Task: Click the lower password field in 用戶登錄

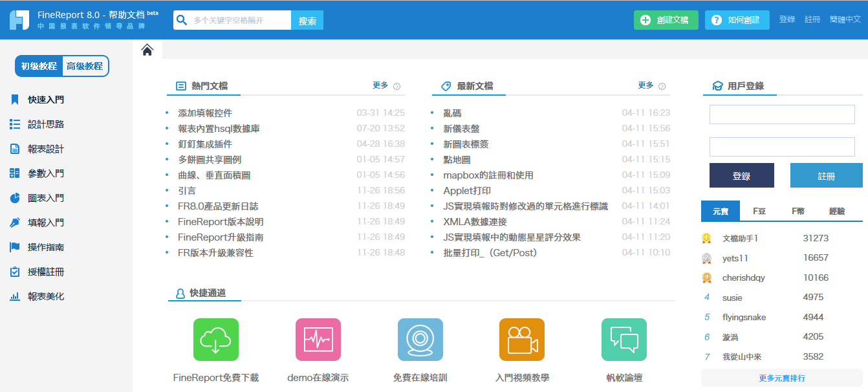Action: click(782, 147)
